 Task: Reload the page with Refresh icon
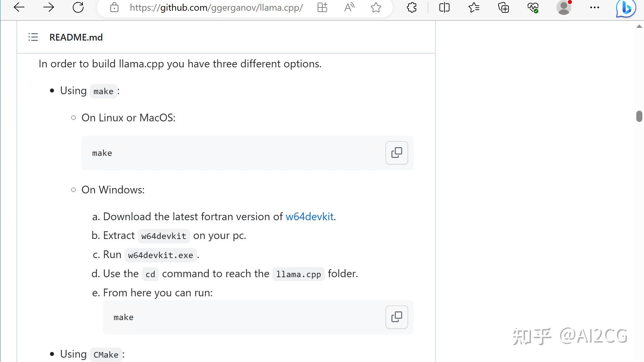[78, 7]
